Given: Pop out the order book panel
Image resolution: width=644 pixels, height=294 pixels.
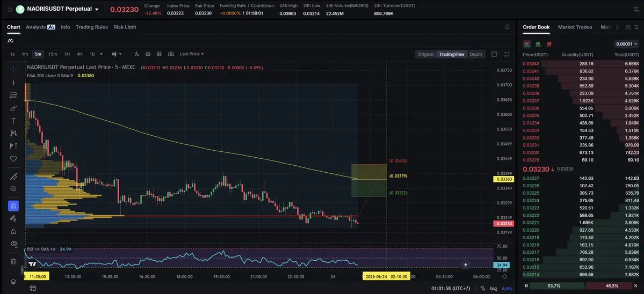Looking at the screenshot, I should 628,27.
